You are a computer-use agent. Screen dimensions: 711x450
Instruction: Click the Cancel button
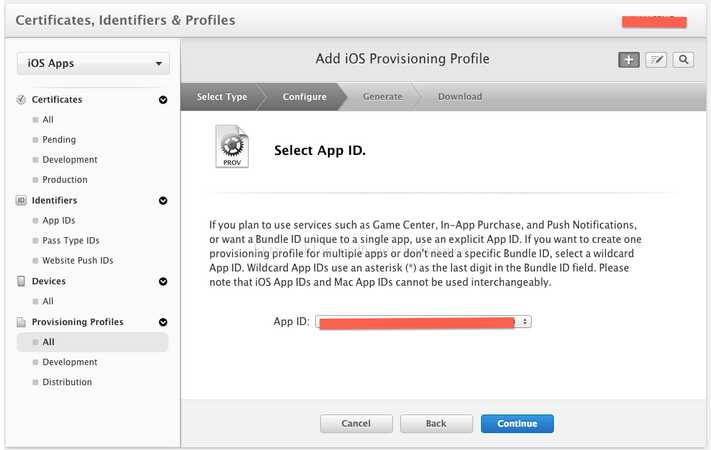pyautogui.click(x=356, y=423)
